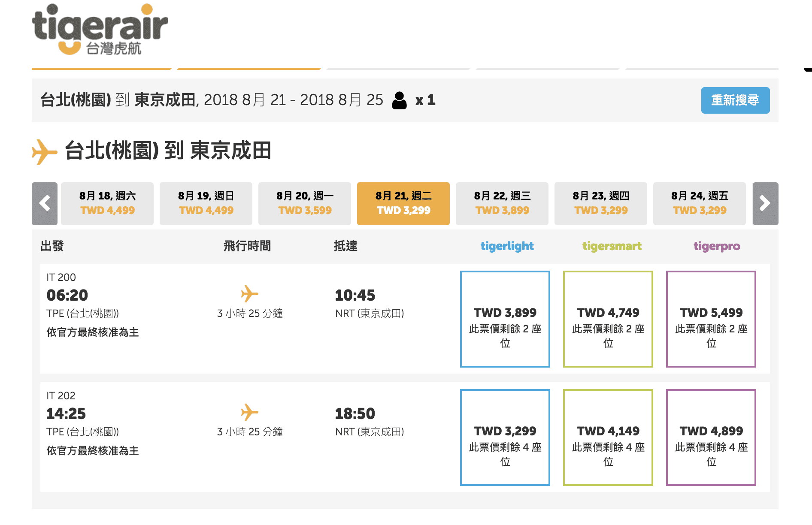Click TPE (台北(桃園)) under 06:20 departure
The width and height of the screenshot is (812, 525).
point(83,314)
